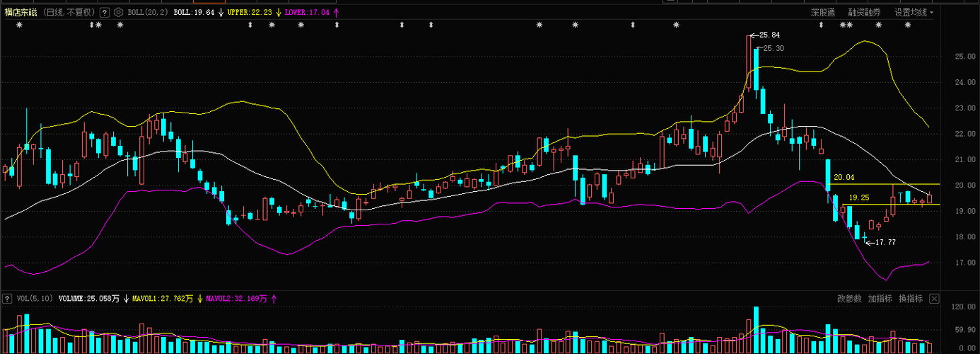Click the 19.25 horizontal line label

859,198
